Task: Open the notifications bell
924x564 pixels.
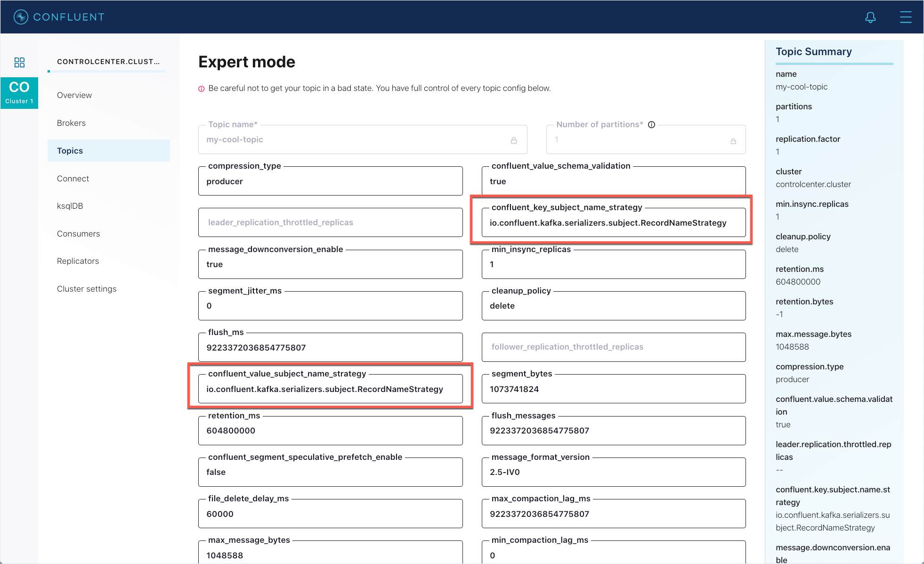Action: coord(870,17)
